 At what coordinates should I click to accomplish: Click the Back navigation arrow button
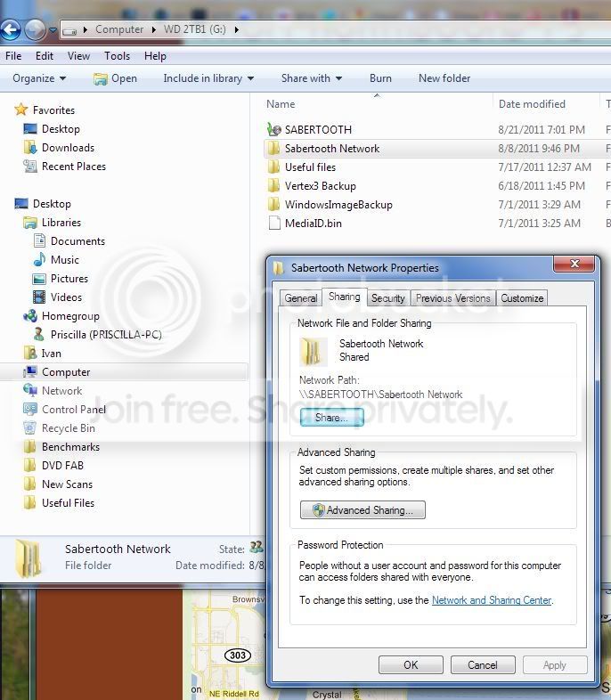tap(11, 29)
